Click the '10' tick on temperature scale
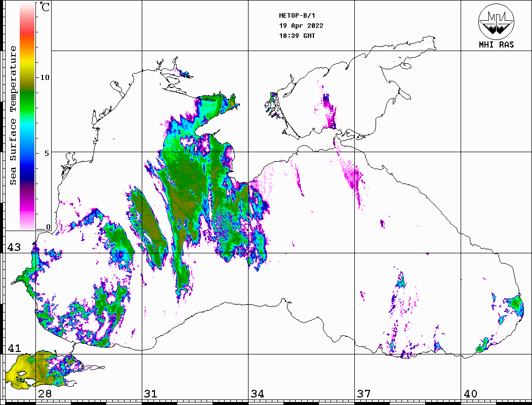Screen dimensions: 532x405 [45, 77]
